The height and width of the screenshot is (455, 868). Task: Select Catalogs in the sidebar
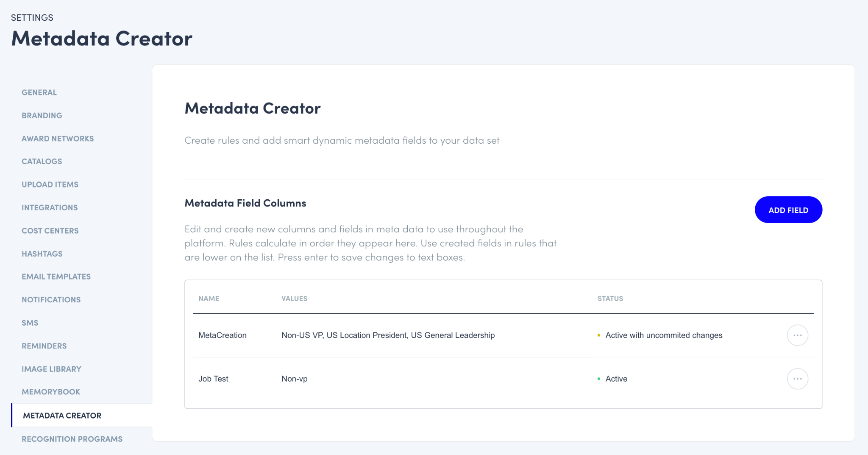(x=42, y=162)
